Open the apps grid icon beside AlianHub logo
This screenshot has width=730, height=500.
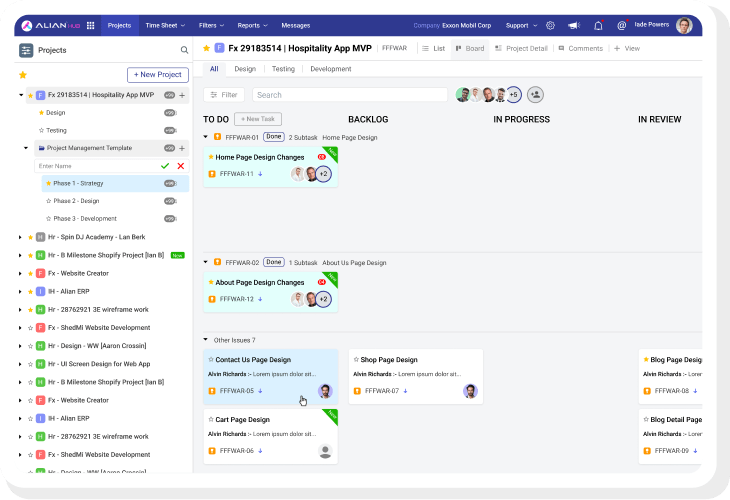pos(90,26)
